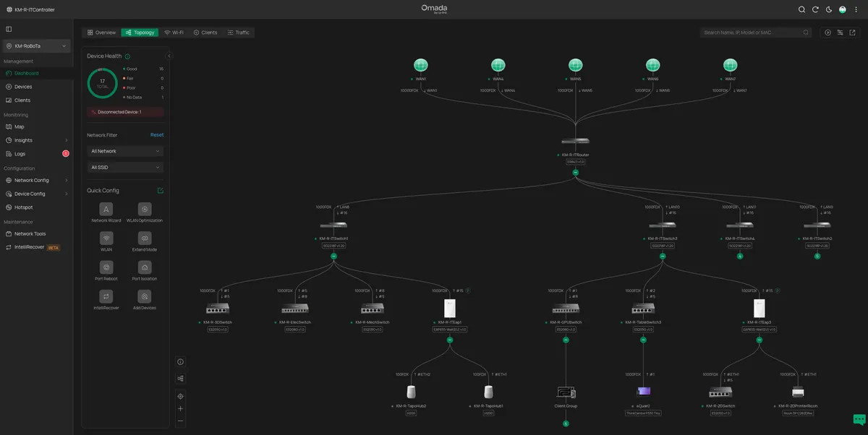Open IntelliRecover quick config tile

click(x=106, y=296)
